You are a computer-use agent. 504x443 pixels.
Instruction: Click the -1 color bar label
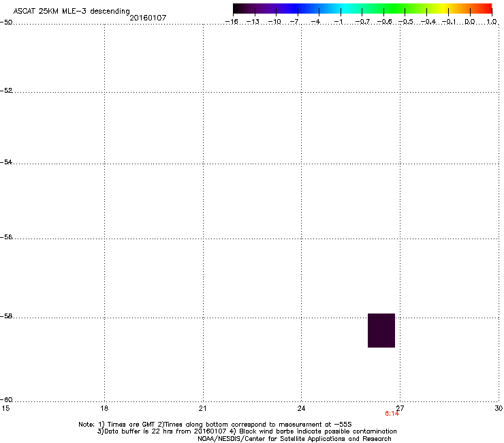pyautogui.click(x=338, y=22)
